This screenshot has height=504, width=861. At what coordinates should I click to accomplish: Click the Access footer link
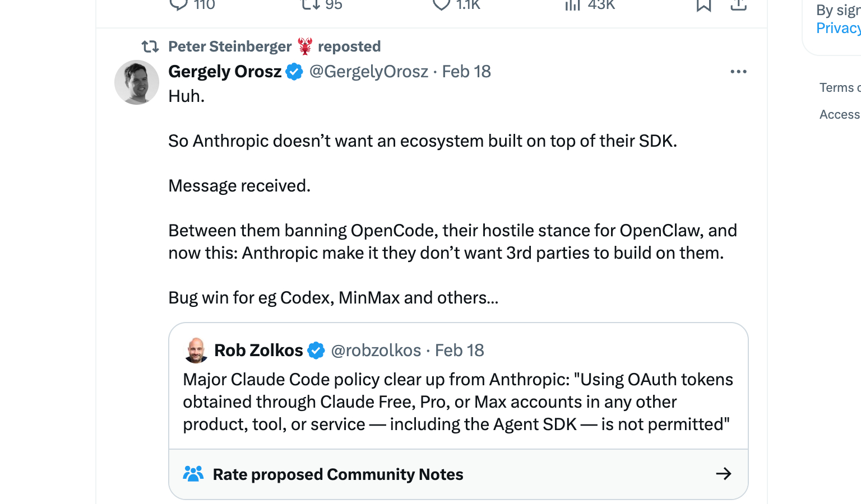coord(839,114)
